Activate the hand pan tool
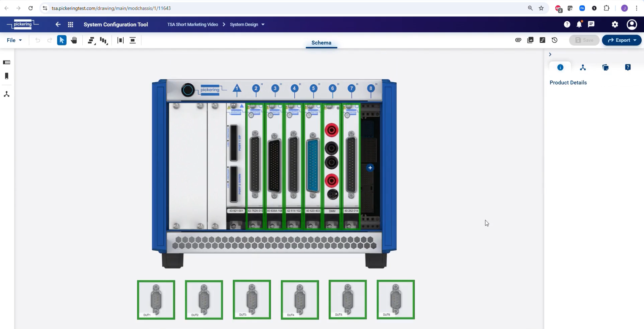Screen dimensions: 644x329 point(74,40)
